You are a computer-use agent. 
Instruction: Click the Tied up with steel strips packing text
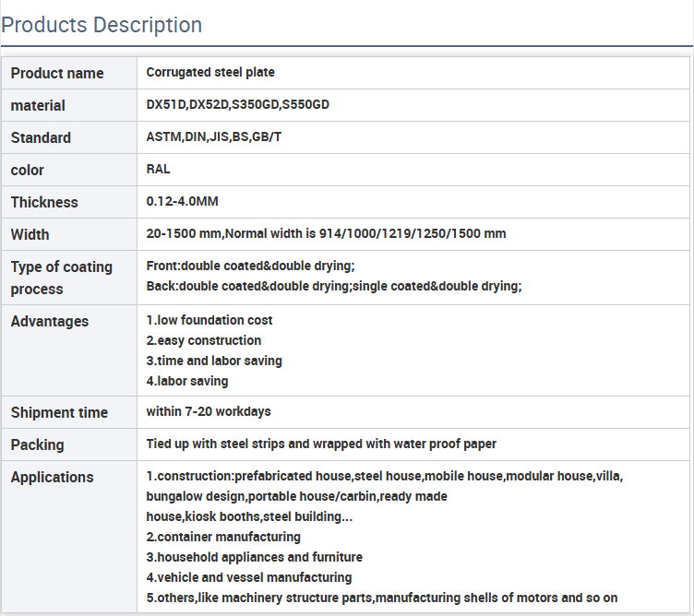pos(321,444)
